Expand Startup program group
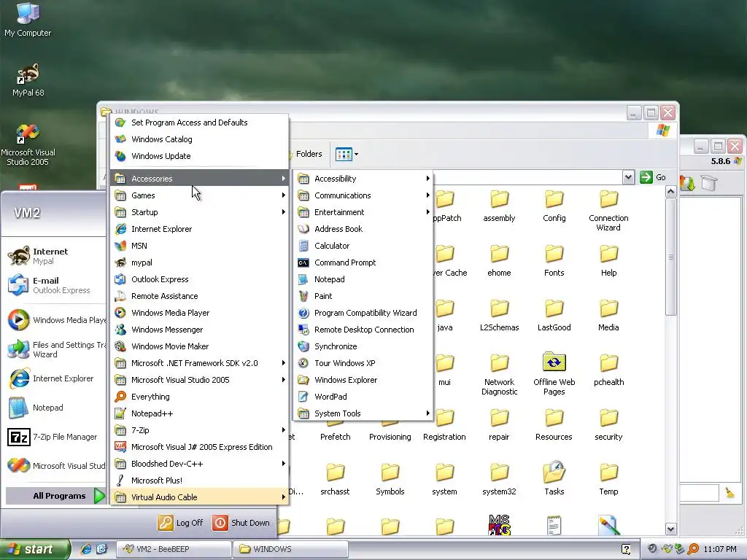Viewport: 747px width, 560px height. (x=200, y=212)
